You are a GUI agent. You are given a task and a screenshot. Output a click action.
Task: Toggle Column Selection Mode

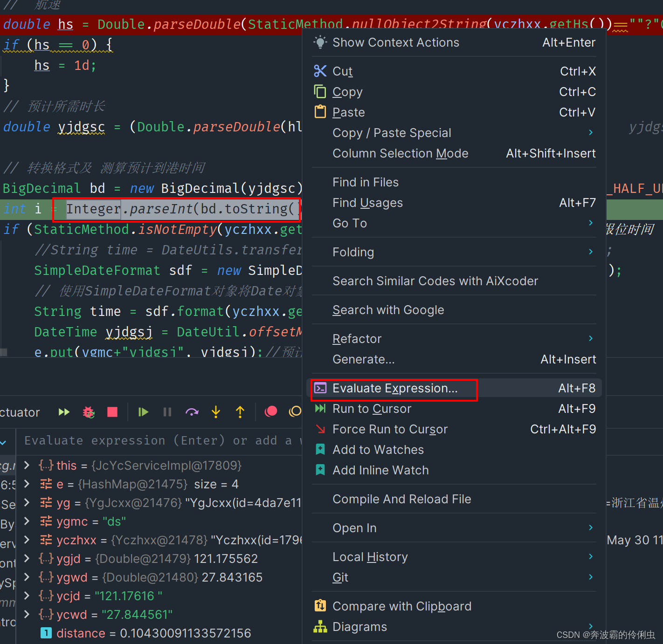coord(400,153)
